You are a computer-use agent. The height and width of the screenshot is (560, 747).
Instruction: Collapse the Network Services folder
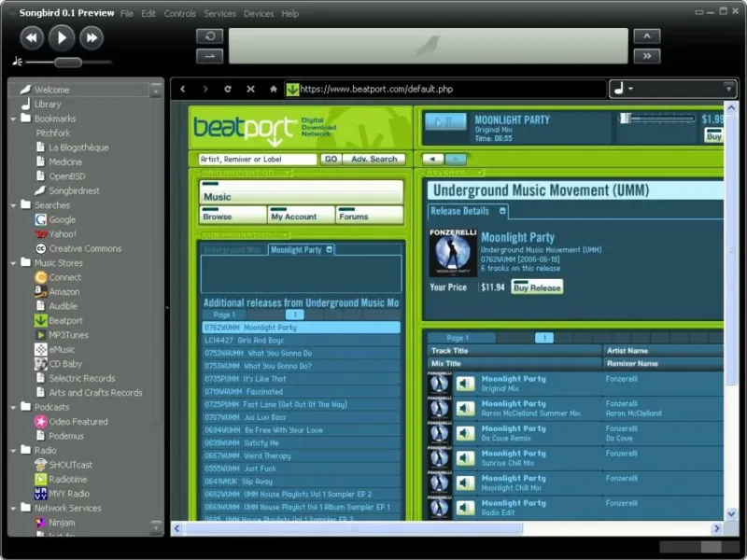pyautogui.click(x=13, y=508)
